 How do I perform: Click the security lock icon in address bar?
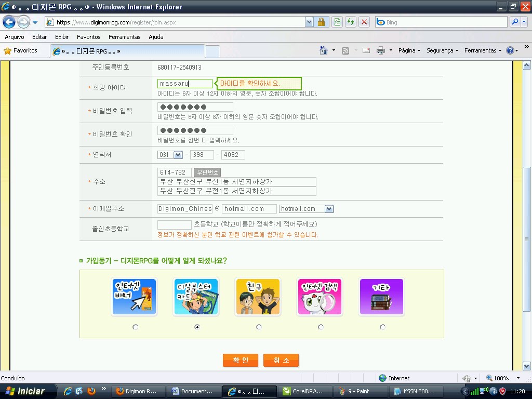(321, 22)
